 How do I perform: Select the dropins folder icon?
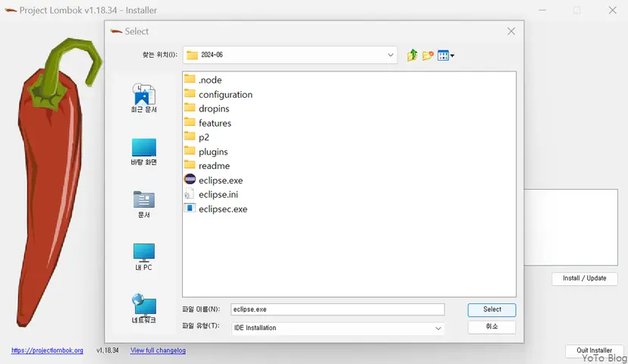(x=190, y=108)
